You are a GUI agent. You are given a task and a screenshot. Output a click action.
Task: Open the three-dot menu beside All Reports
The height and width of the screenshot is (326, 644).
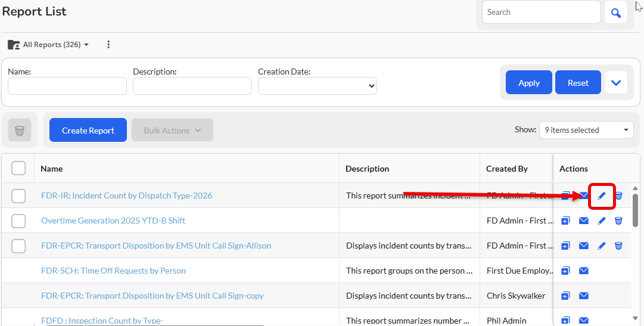tap(108, 44)
